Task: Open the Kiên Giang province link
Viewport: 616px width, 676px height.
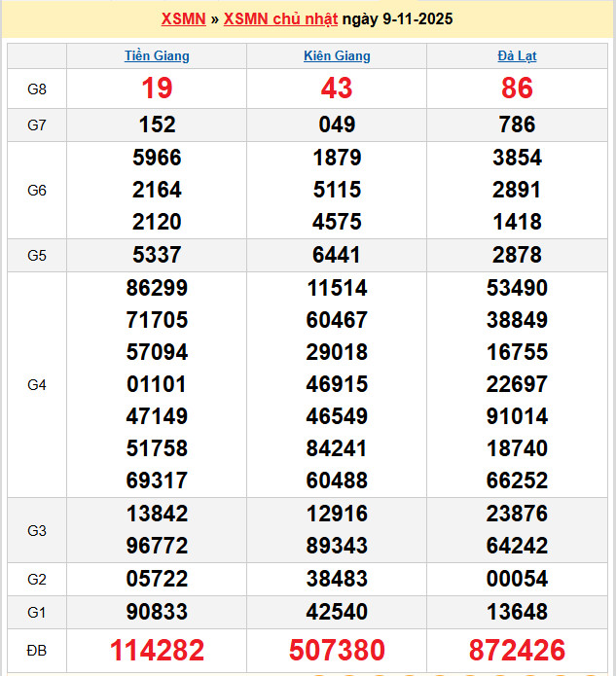Action: coord(337,55)
